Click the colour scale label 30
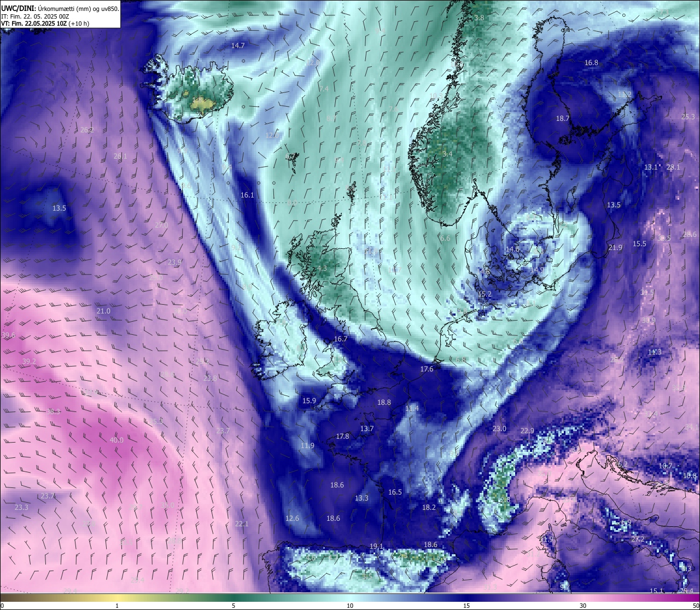700x610 pixels. [583, 606]
